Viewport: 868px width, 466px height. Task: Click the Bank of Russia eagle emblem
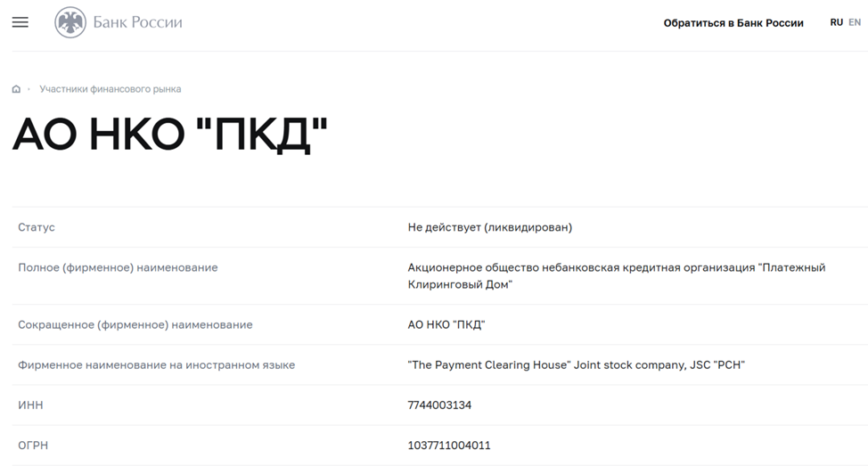[70, 22]
